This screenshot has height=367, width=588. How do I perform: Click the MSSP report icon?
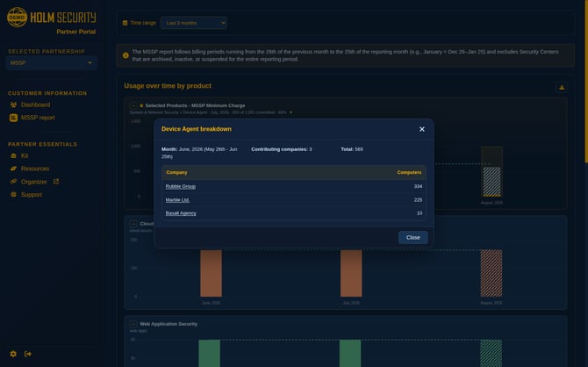click(13, 118)
